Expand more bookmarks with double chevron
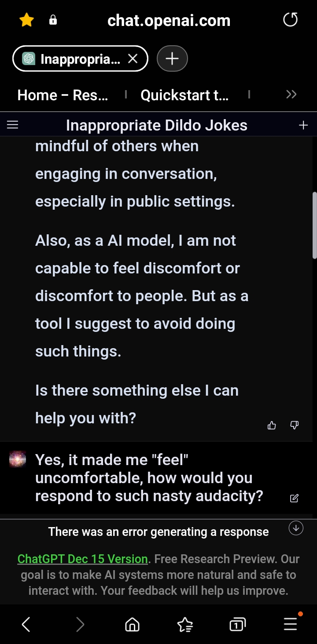The width and height of the screenshot is (317, 644). (x=291, y=95)
